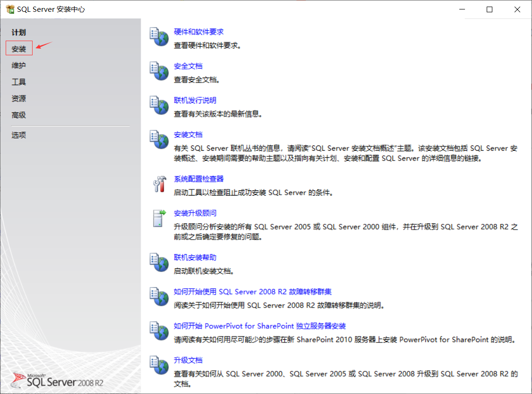Open the PowerPivot for SharePoint 安装 link
The image size is (532, 394).
[258, 326]
